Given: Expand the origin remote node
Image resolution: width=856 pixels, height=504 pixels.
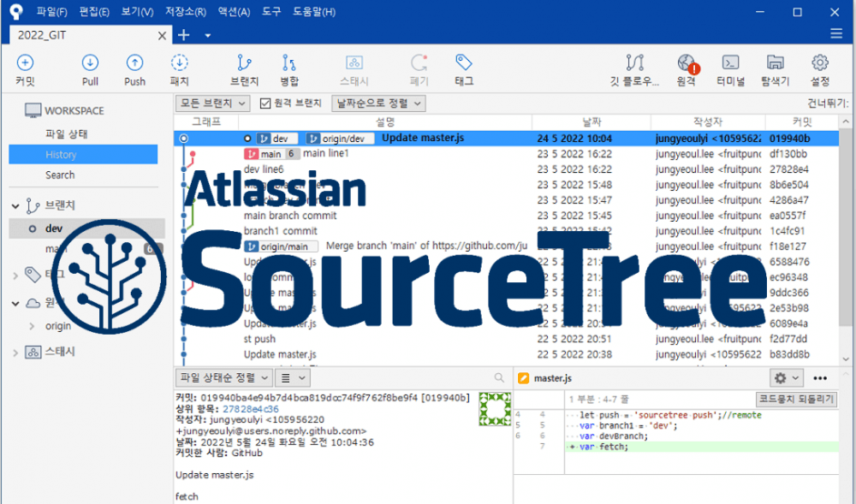Looking at the screenshot, I should click(33, 326).
